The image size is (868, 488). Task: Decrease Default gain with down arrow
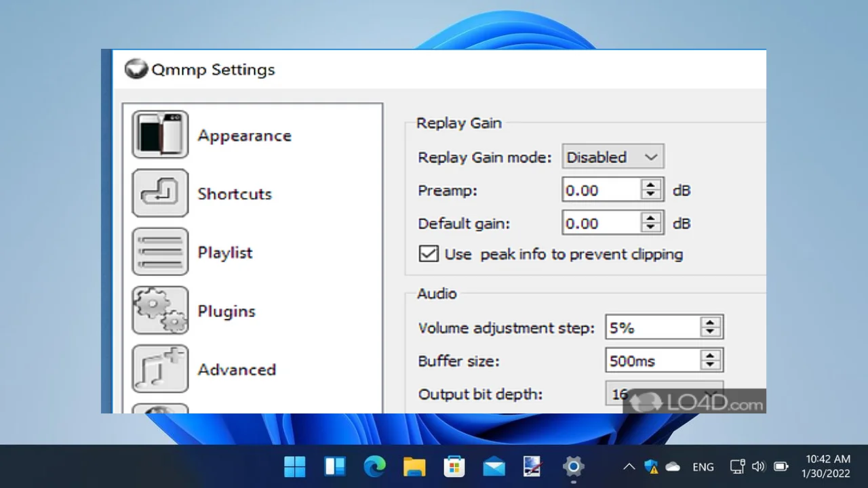tap(651, 228)
